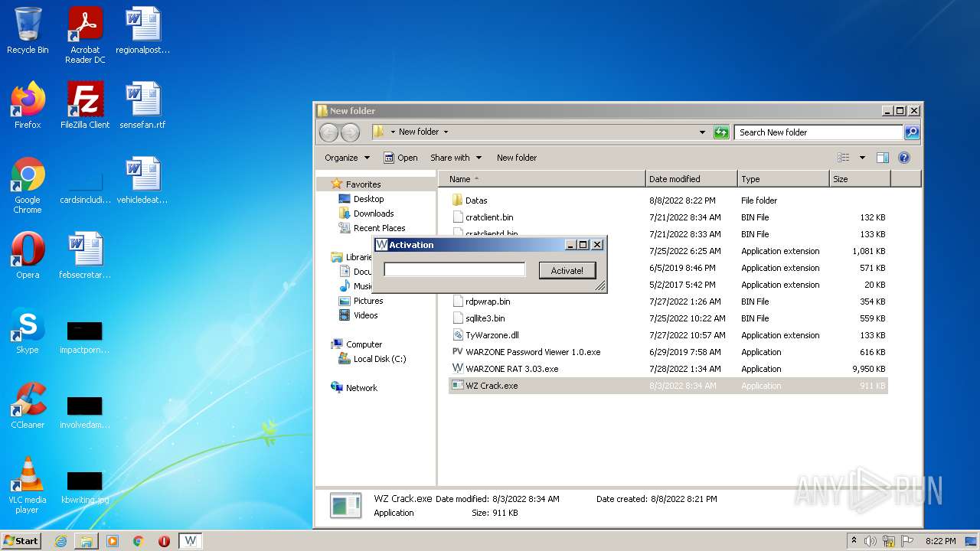Open sensefan.rtf document on desktop
Image resolution: width=980 pixels, height=551 pixels.
click(x=142, y=106)
